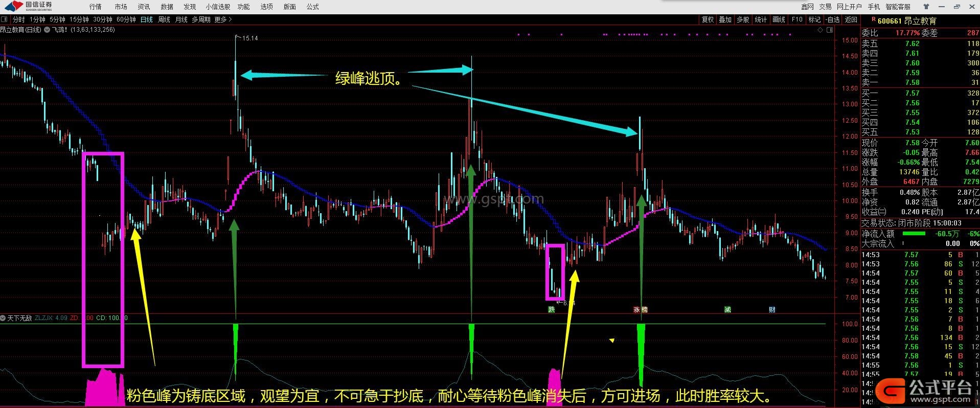Click the 飞鸿! indicator name
Viewport: 980px width, 408px height.
point(60,30)
